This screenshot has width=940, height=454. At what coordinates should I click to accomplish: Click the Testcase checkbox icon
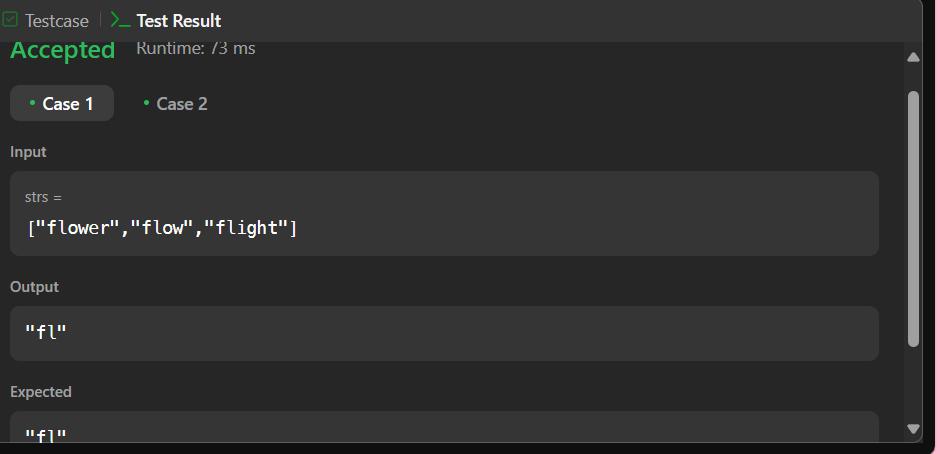(x=10, y=20)
